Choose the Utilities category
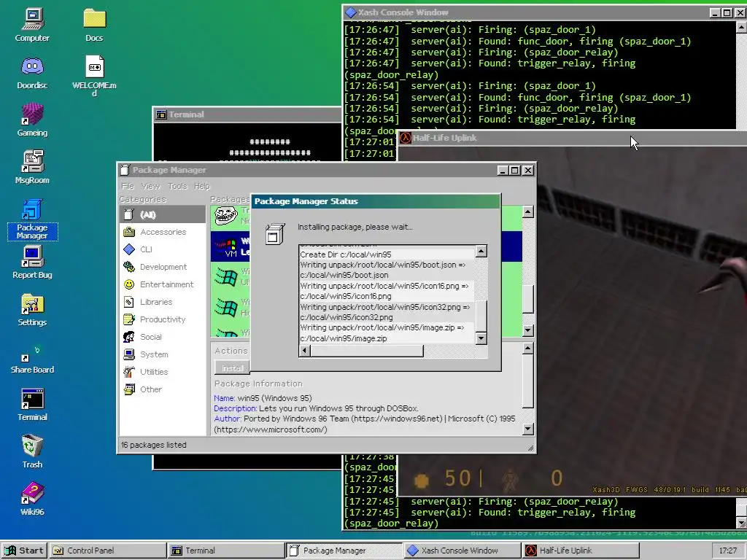 pyautogui.click(x=163, y=372)
